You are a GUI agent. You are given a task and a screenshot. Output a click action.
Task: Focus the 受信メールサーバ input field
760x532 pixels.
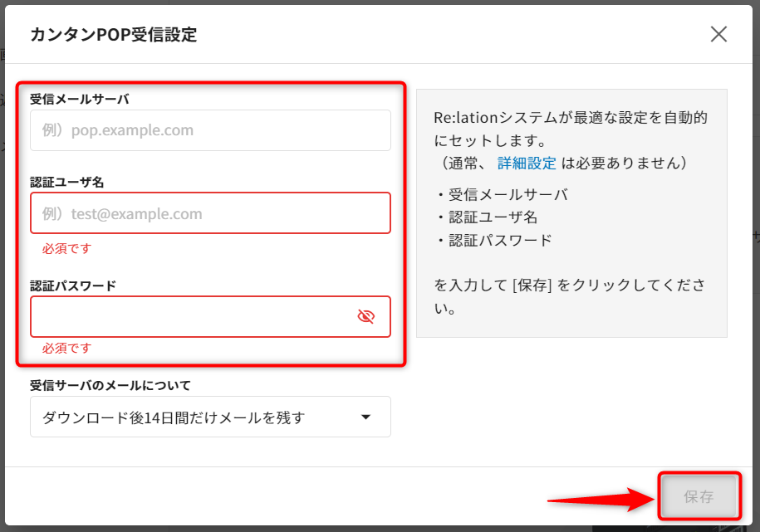coord(209,130)
